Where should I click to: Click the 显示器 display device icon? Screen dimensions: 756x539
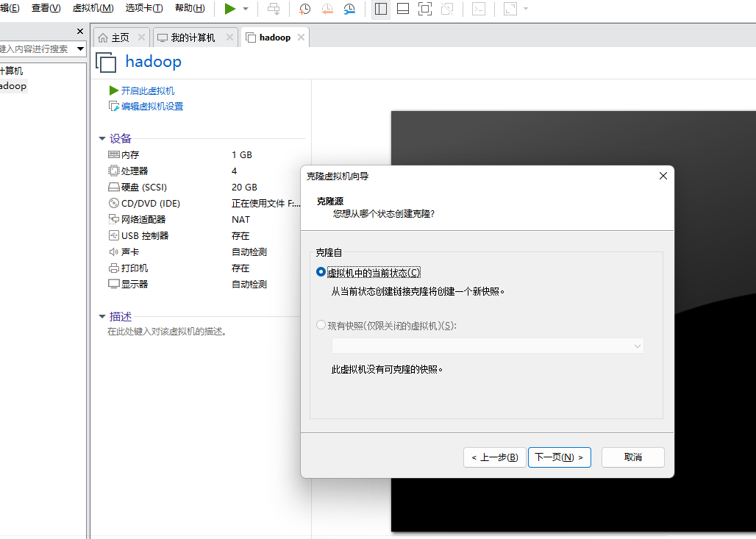click(x=114, y=284)
